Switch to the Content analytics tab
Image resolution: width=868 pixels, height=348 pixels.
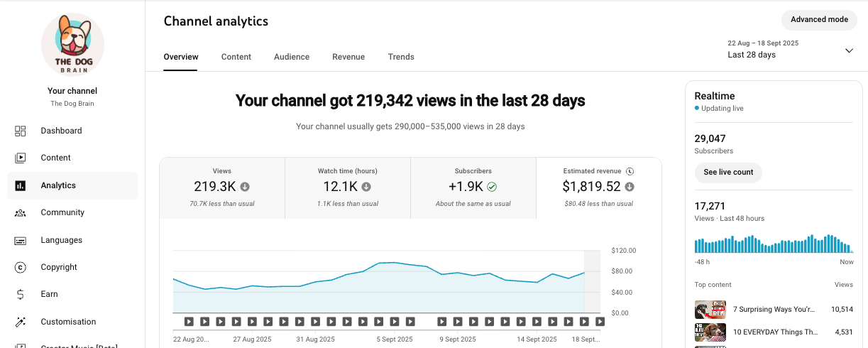[x=236, y=57]
